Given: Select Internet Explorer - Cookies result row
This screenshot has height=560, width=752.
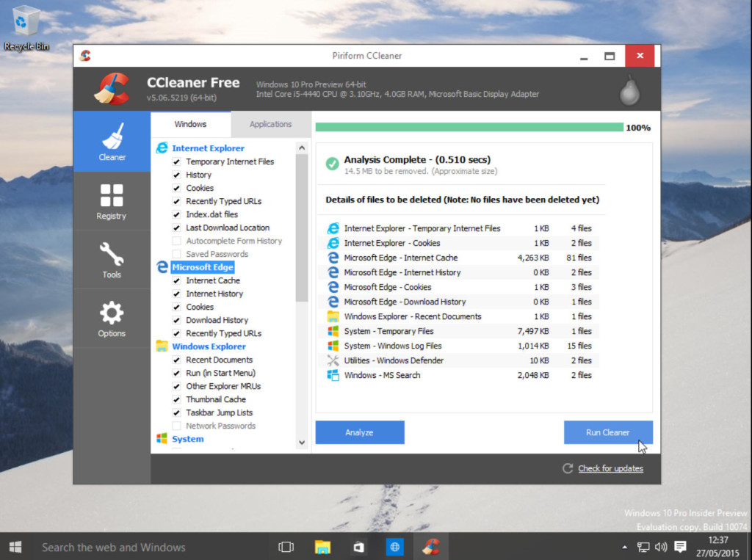Looking at the screenshot, I should [460, 243].
